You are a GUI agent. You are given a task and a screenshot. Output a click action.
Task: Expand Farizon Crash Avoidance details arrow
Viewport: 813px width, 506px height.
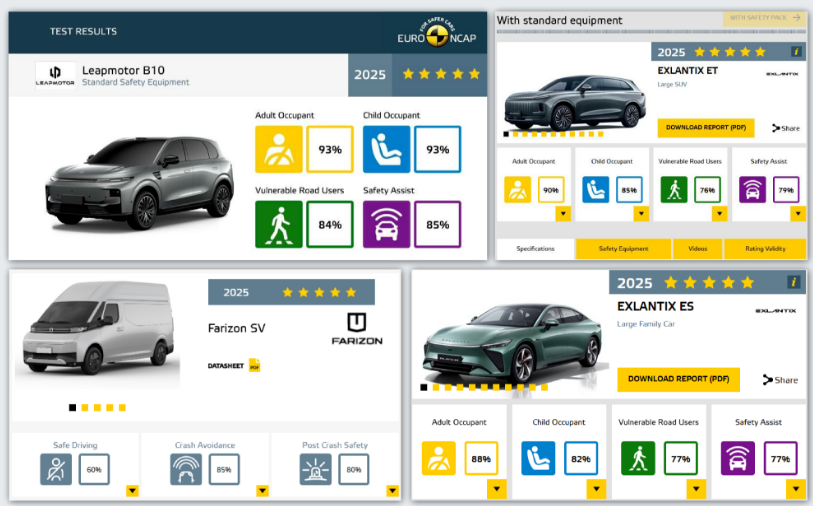tap(262, 490)
